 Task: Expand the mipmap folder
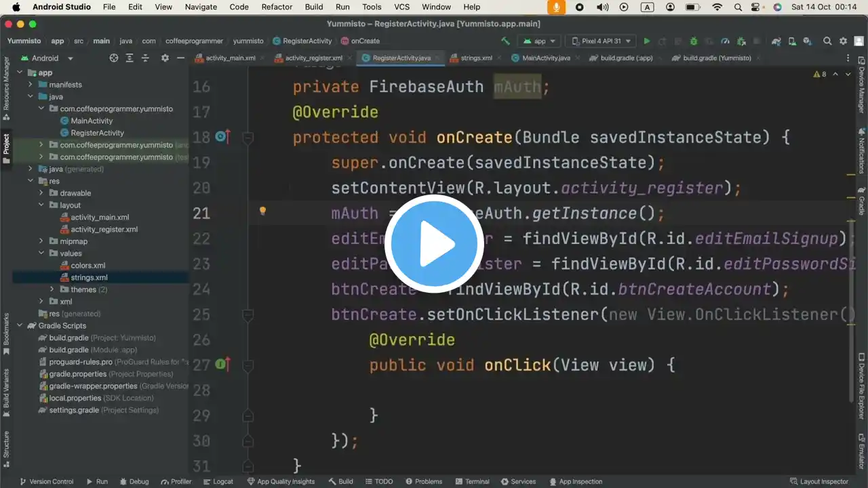pyautogui.click(x=41, y=241)
